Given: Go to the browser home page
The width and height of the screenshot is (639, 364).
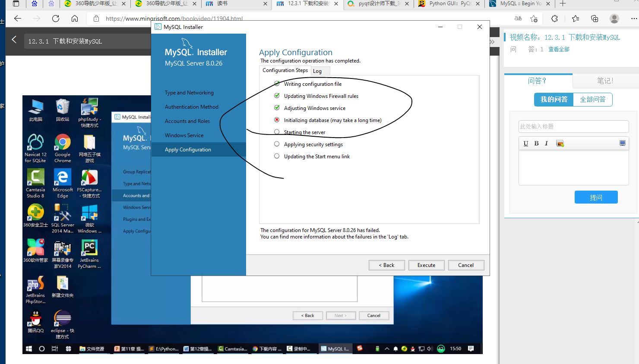Looking at the screenshot, I should point(75,19).
